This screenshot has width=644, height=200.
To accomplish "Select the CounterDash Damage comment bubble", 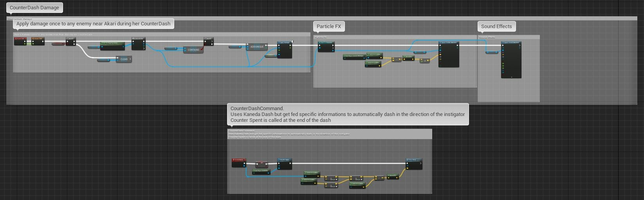I will tap(34, 7).
